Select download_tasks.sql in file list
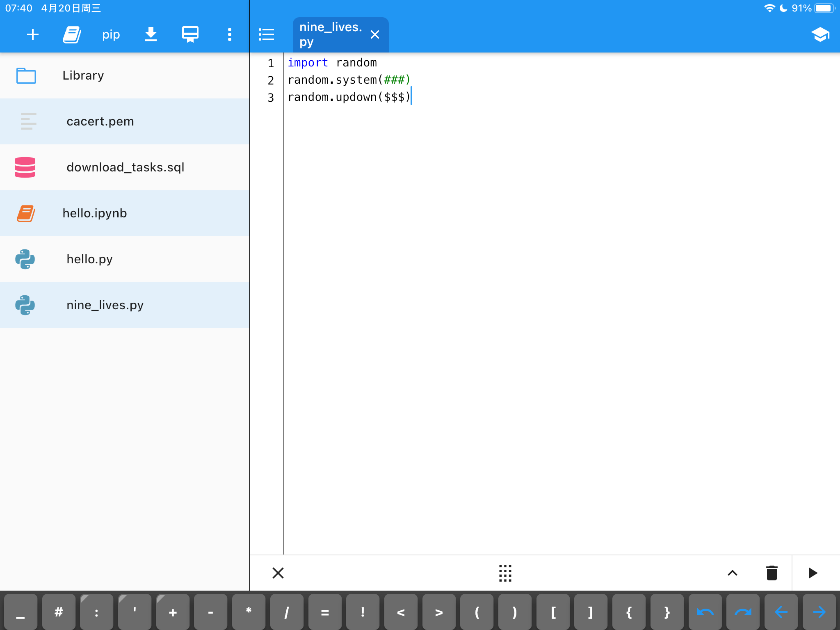 (125, 167)
